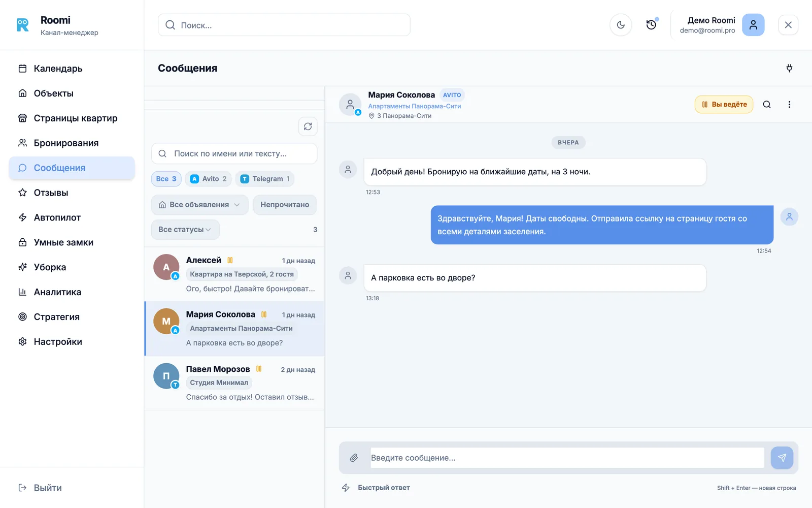The image size is (812, 508).
Task: Toggle dark mode moon icon
Action: click(621, 25)
